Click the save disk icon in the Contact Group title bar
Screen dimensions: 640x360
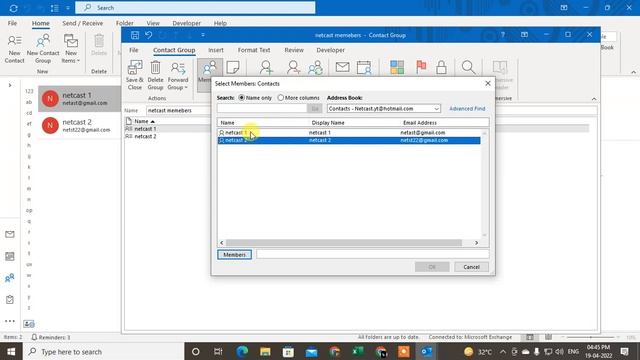pyautogui.click(x=135, y=35)
